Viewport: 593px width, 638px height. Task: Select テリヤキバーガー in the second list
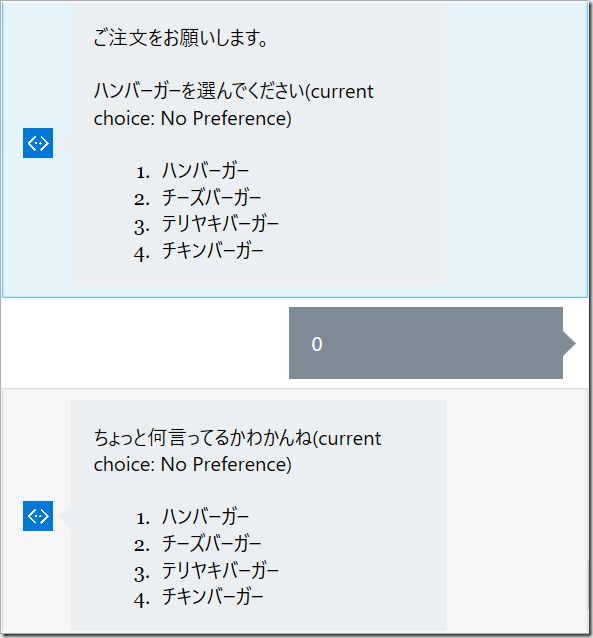[x=220, y=570]
